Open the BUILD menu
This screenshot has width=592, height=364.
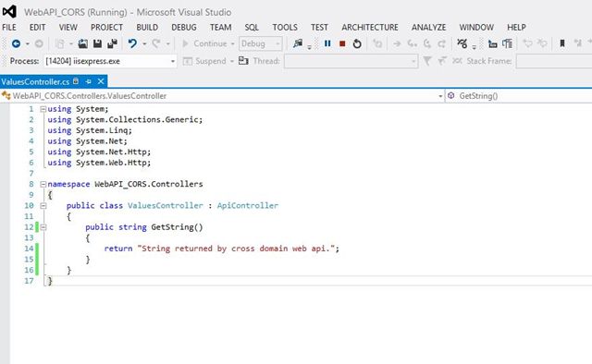point(147,28)
